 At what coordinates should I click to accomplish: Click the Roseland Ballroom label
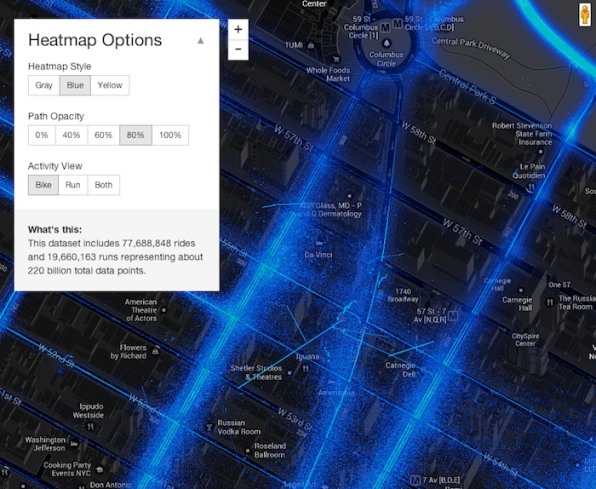click(269, 450)
